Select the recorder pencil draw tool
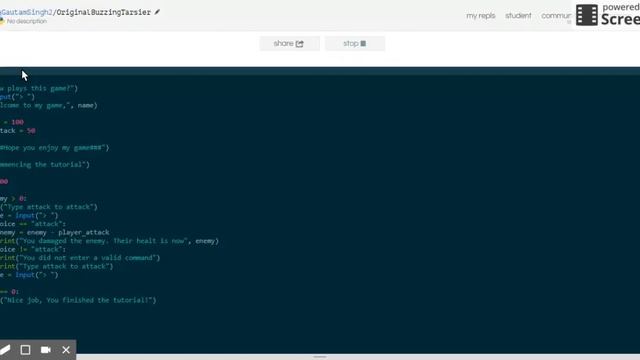 tap(5, 350)
